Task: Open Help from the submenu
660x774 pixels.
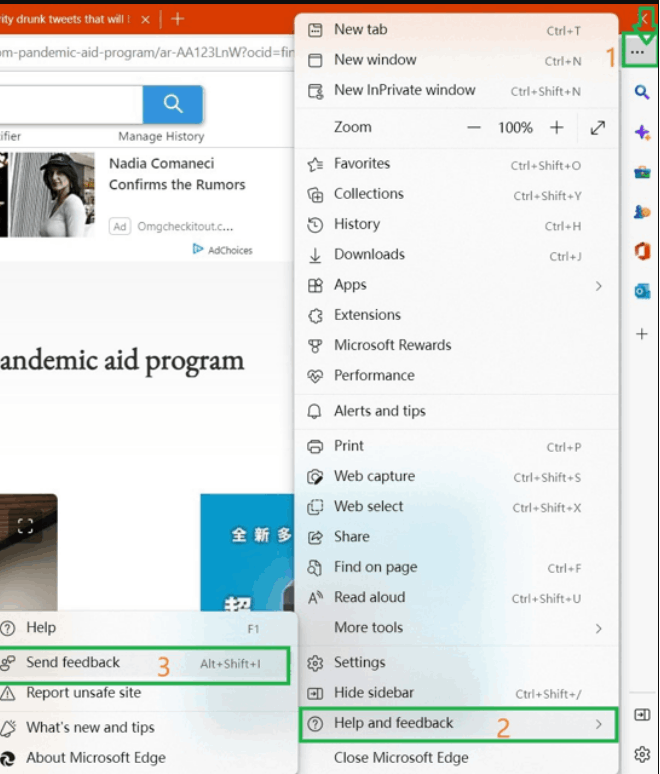Action: tap(147, 628)
